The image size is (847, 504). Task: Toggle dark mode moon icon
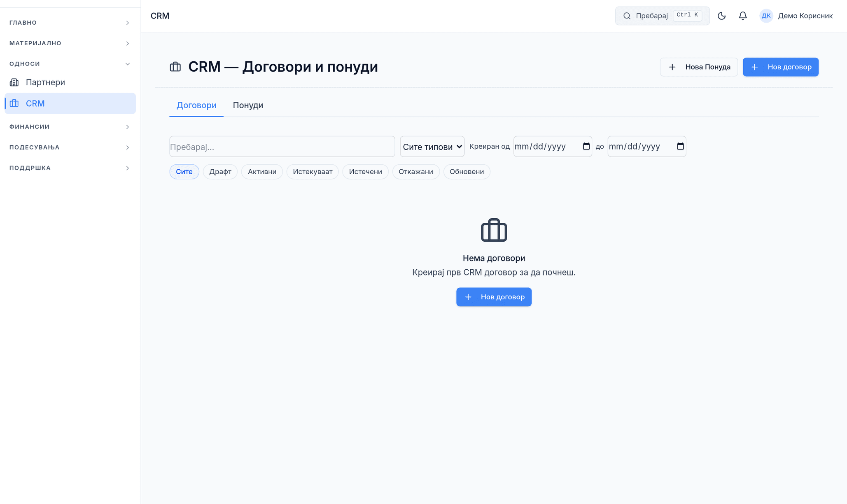(x=721, y=16)
